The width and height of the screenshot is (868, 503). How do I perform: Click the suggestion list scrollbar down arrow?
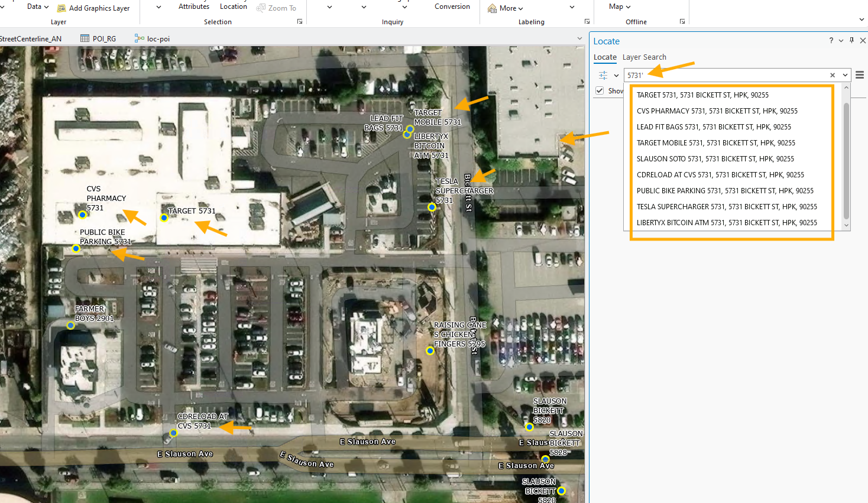pyautogui.click(x=846, y=225)
